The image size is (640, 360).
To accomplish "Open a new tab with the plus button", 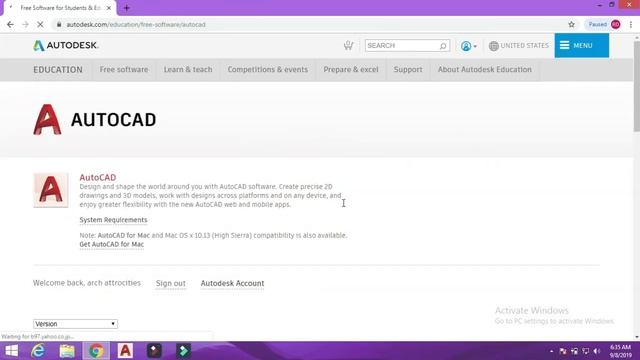I will [x=127, y=8].
